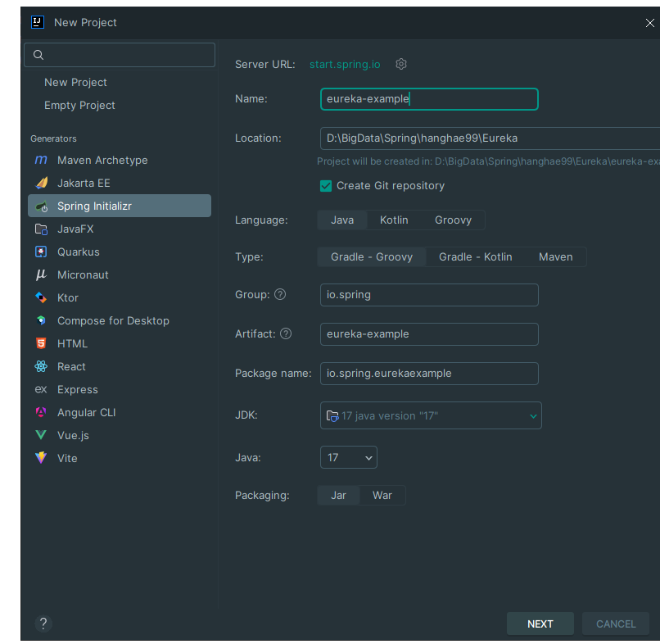660x644 pixels.
Task: Choose Gradle - Kotlin build type
Action: click(475, 257)
